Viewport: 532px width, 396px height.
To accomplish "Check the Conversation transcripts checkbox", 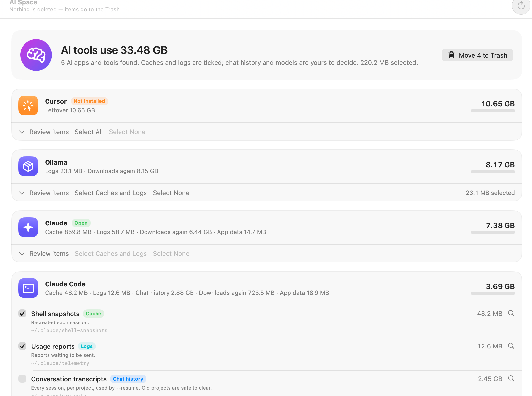I will coord(22,379).
